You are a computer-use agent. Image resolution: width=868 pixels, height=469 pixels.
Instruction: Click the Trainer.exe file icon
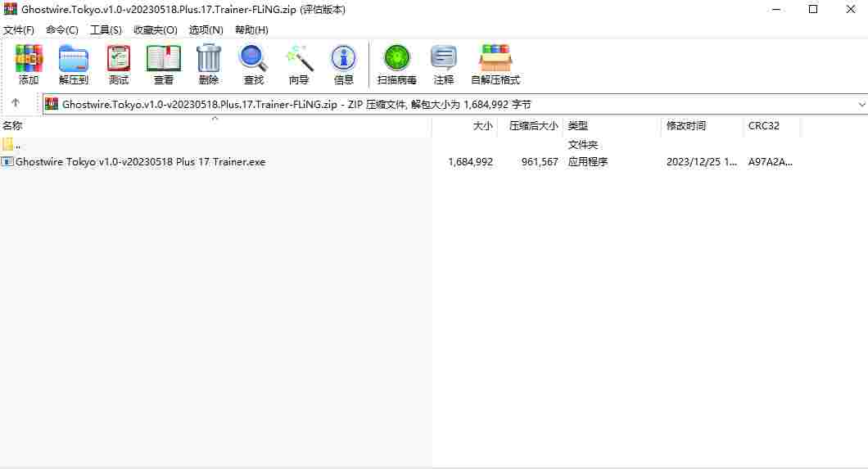click(x=7, y=161)
